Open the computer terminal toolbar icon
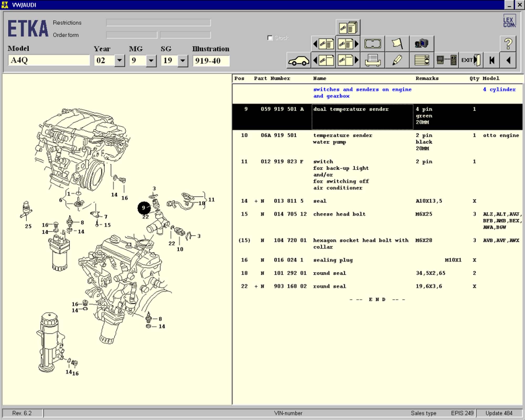 coord(422,44)
